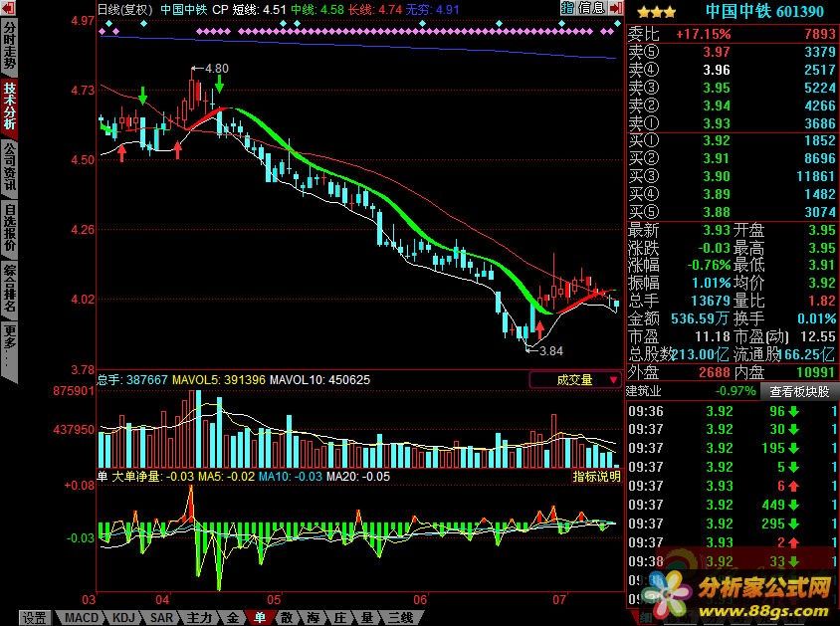840x626 pixels.
Task: Click the stock title 中国中铁 601390
Action: pos(764,11)
